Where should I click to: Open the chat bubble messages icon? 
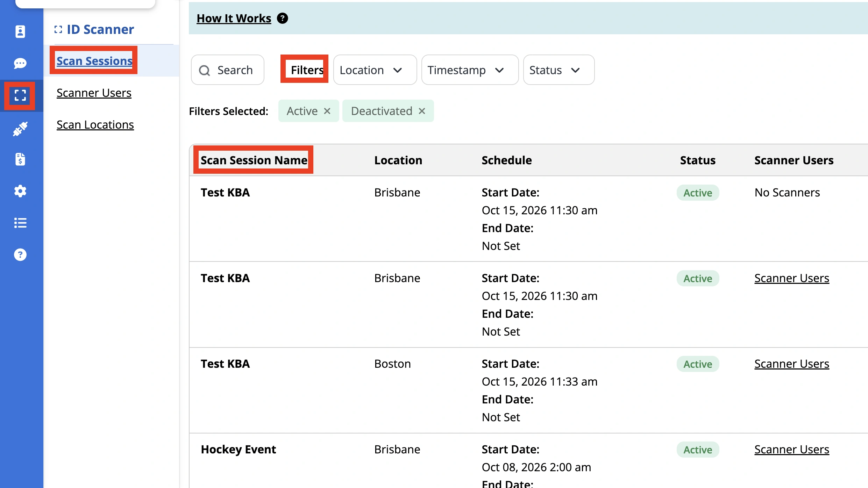20,63
